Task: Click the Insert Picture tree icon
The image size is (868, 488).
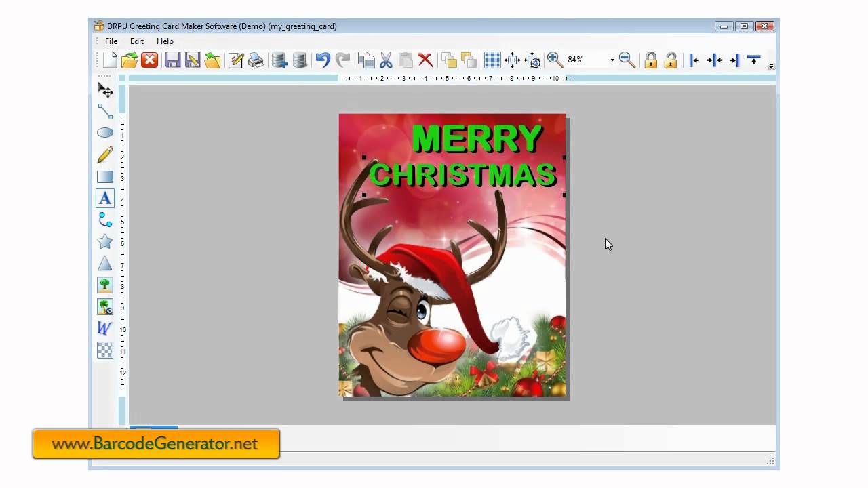Action: [105, 285]
